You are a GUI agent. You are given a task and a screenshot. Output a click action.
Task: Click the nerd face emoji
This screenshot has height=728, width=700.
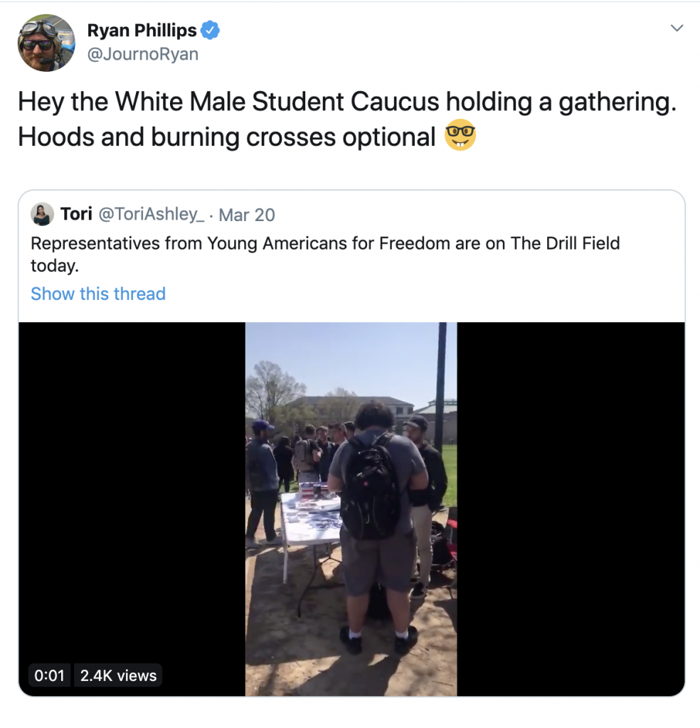coord(460,136)
